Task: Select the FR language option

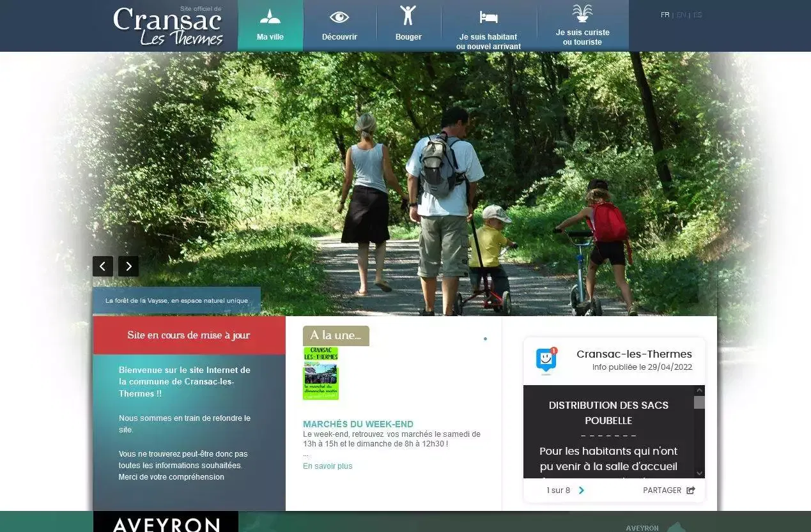Action: coord(665,15)
